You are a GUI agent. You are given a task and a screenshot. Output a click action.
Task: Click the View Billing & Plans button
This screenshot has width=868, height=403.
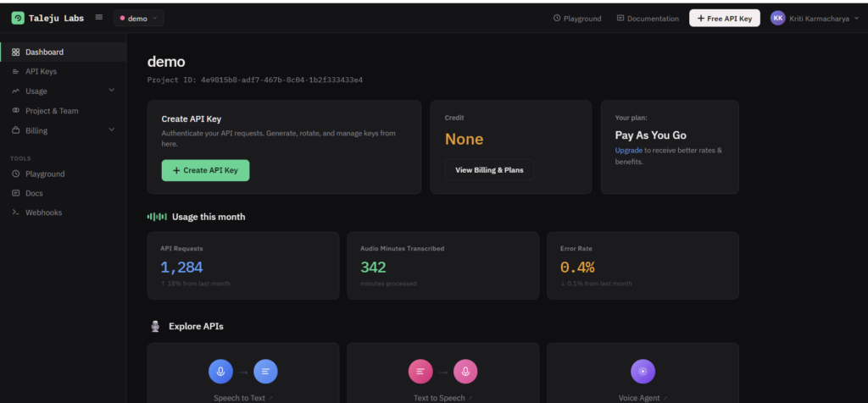489,170
